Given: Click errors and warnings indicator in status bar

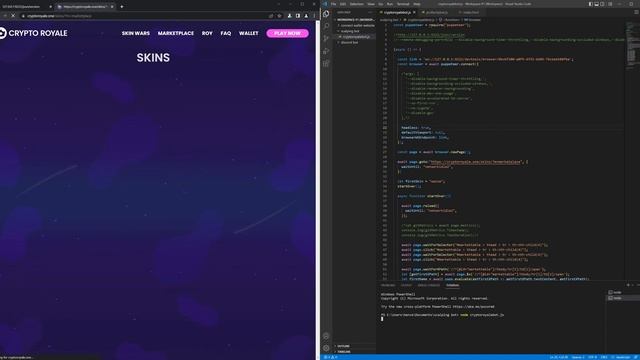Looking at the screenshot, I should click(x=331, y=357).
